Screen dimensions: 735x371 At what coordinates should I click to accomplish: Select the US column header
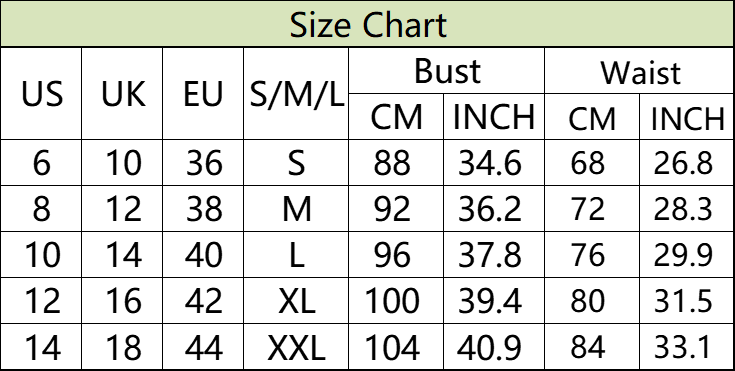pyautogui.click(x=41, y=93)
